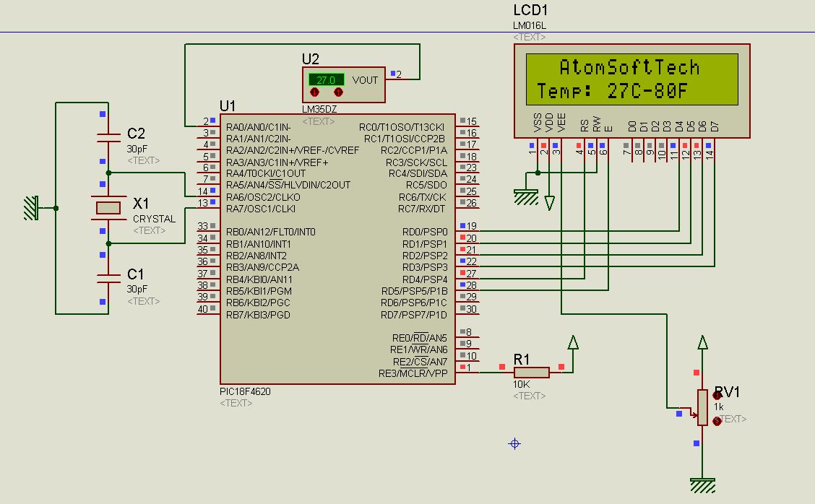Click pin number 19 on U1

pyautogui.click(x=471, y=226)
